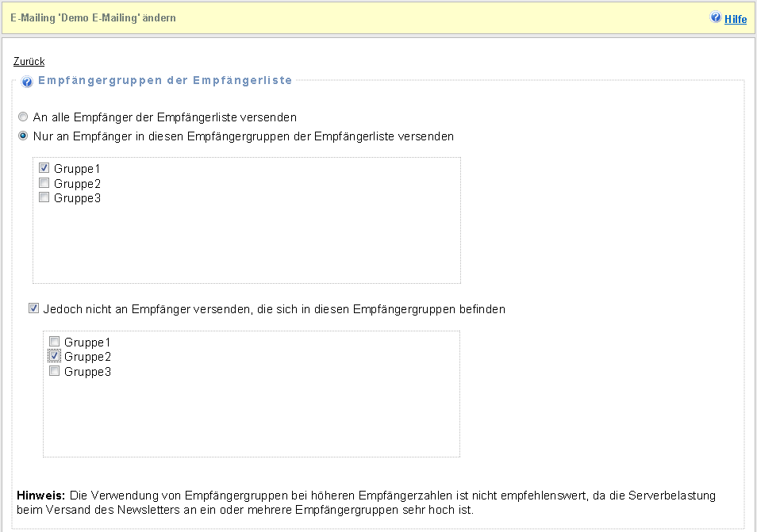
Task: Select the 'Nur an Empfänger in diesen Empfängergruppen' radio button
Action: click(x=23, y=136)
